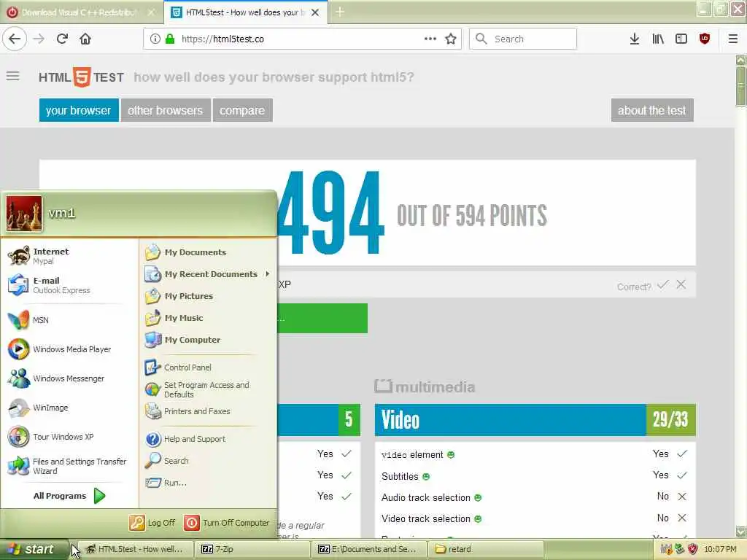
Task: Reject browser identification with the X mark
Action: click(x=681, y=285)
